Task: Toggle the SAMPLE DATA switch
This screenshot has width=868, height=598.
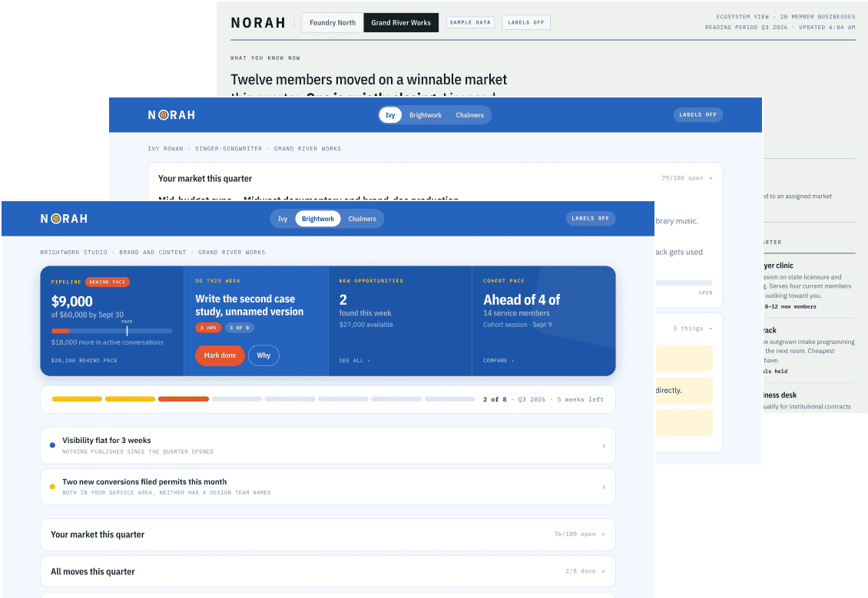Action: pos(470,23)
